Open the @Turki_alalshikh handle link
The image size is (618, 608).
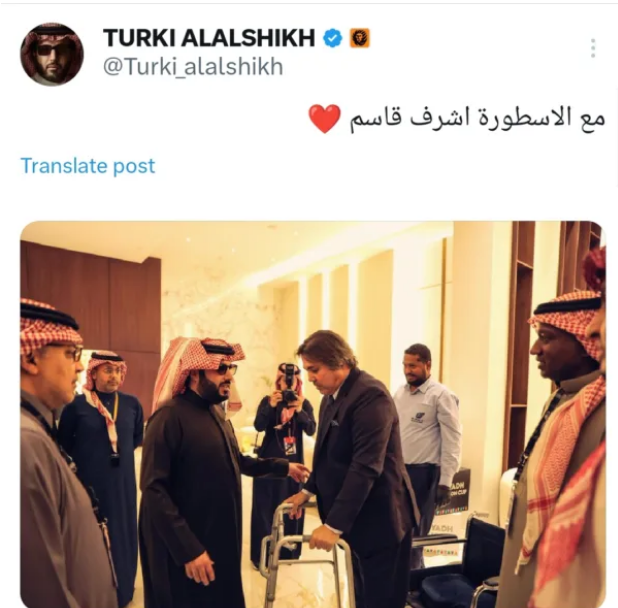pos(193,67)
